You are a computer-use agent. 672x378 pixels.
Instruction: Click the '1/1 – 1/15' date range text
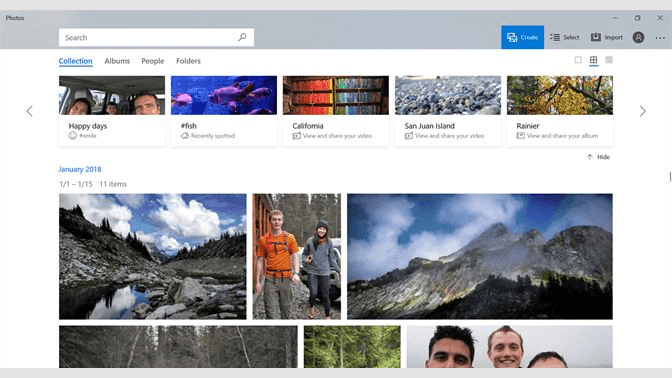76,184
